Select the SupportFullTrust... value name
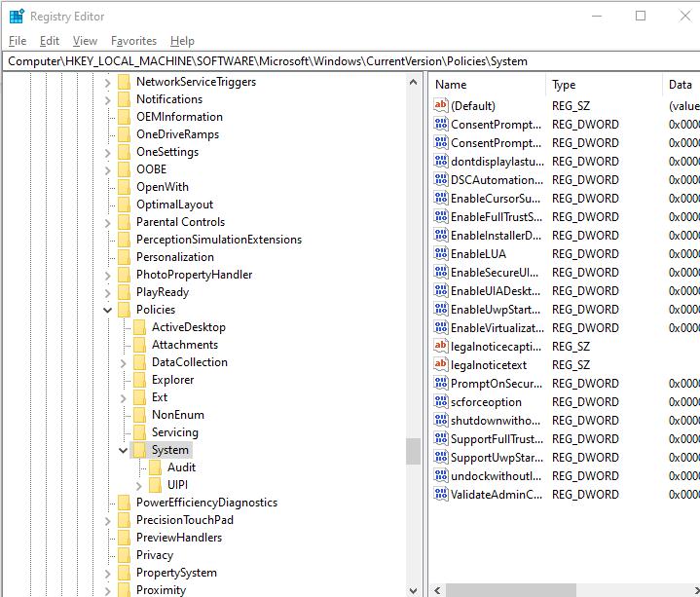700x597 pixels. point(497,439)
